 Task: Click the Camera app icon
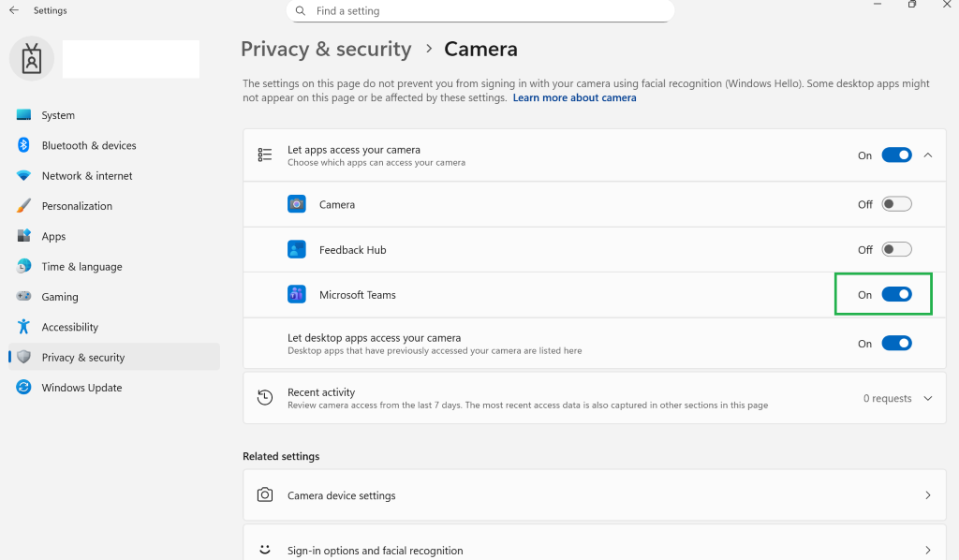297,204
